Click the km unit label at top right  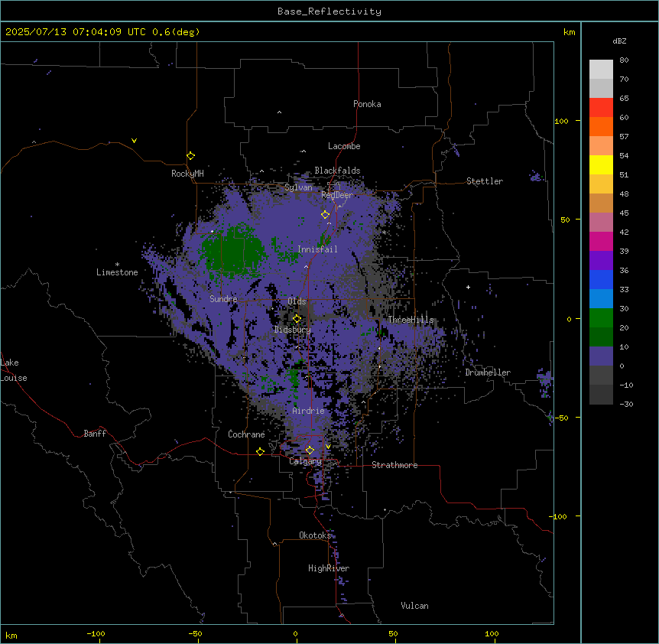pos(570,32)
